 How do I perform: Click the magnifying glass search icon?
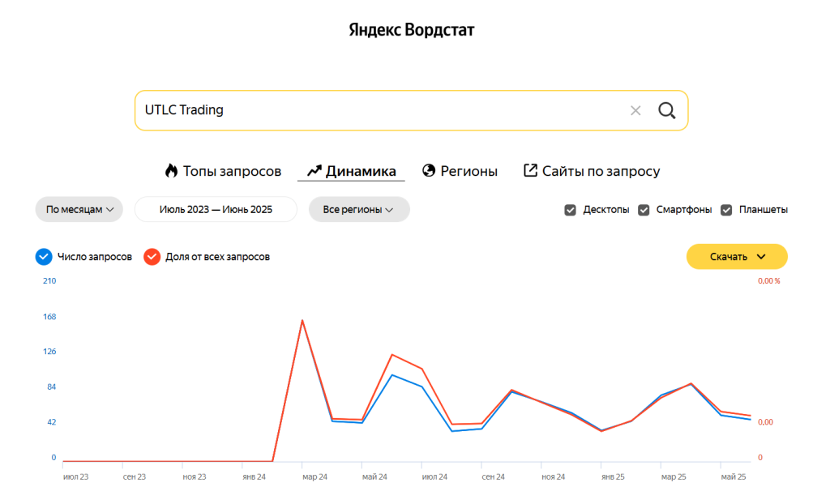point(666,110)
